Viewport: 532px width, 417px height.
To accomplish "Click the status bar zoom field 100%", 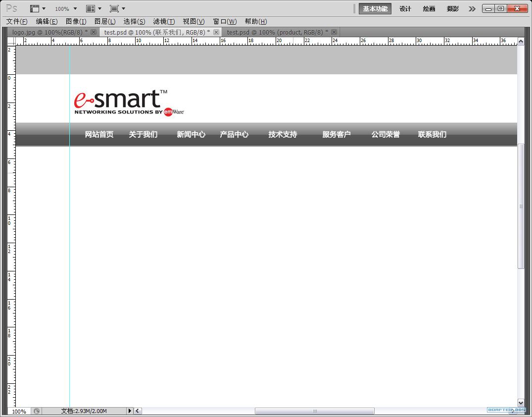I will click(19, 412).
